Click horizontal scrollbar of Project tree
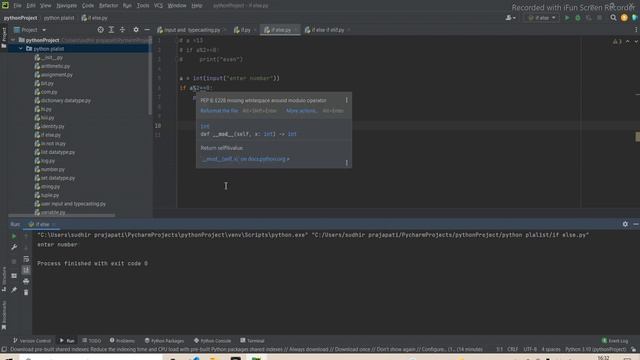The height and width of the screenshot is (360, 640). pos(61,215)
